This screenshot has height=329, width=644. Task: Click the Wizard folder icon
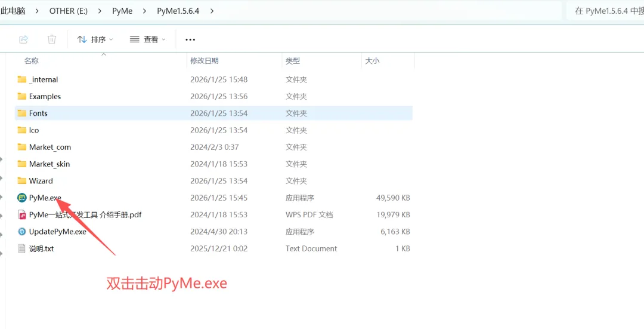pos(22,180)
